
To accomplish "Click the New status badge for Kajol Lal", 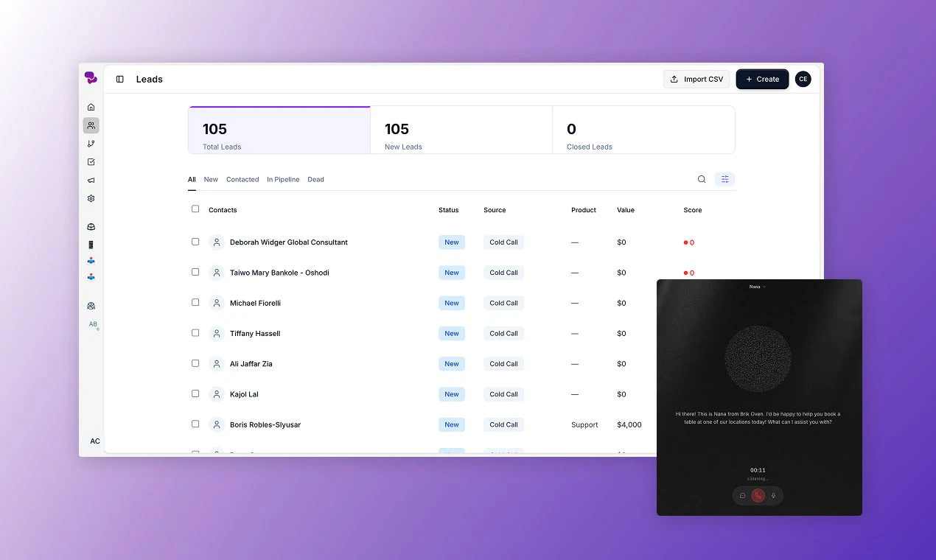I will tap(451, 393).
